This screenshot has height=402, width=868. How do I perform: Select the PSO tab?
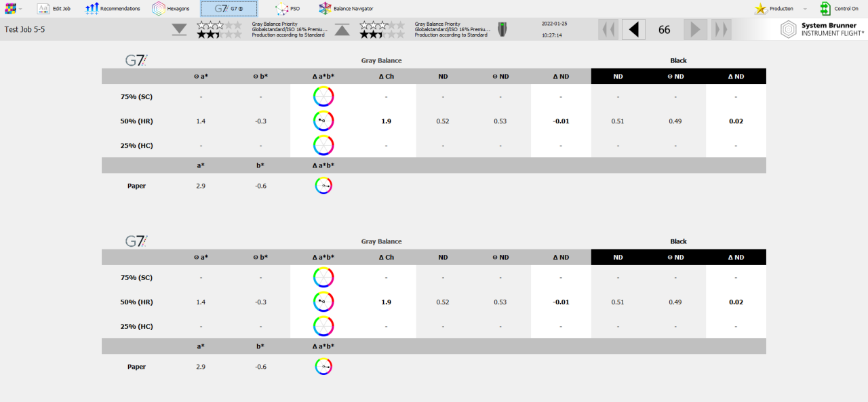coord(288,9)
